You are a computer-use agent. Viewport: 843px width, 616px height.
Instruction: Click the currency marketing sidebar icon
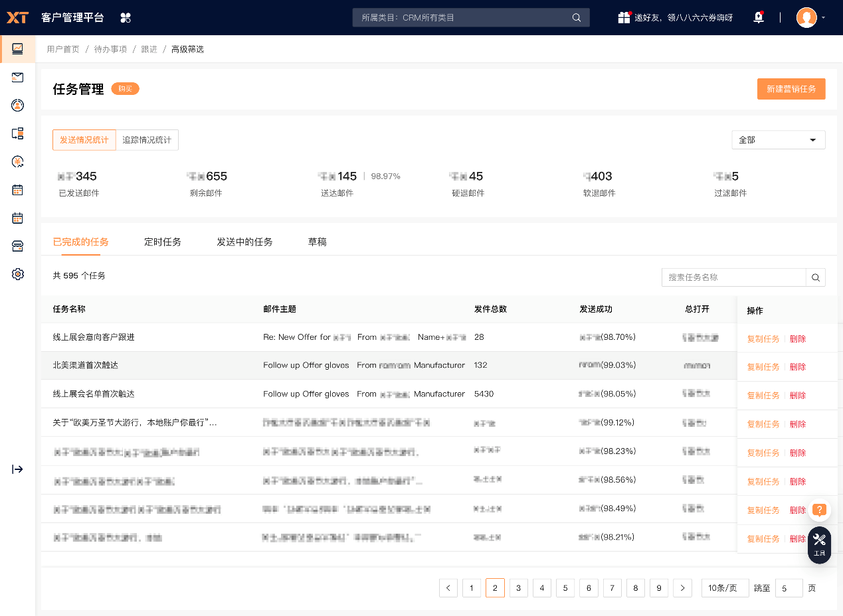[x=18, y=161]
